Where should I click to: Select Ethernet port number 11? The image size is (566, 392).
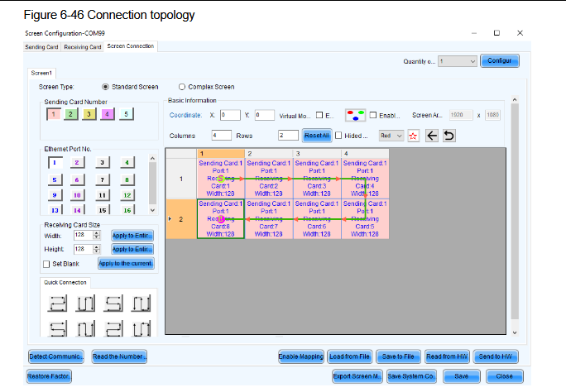coord(102,195)
